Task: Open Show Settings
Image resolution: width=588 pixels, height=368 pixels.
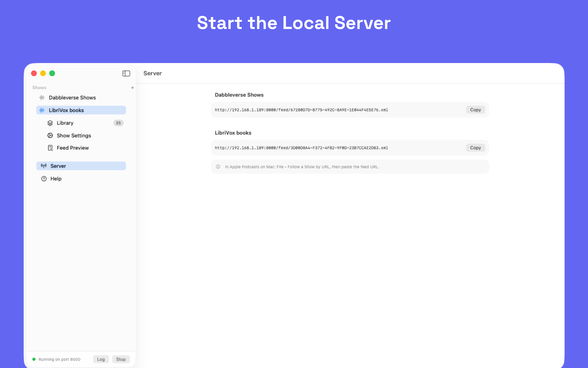Action: click(81, 135)
